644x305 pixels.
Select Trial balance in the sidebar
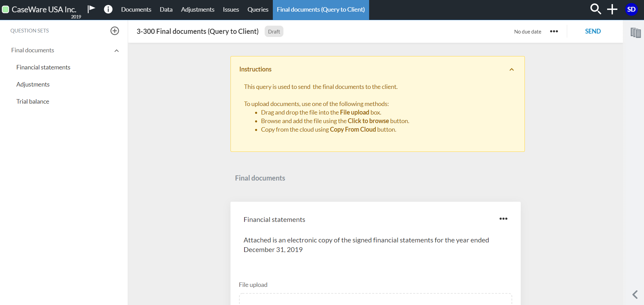33,102
